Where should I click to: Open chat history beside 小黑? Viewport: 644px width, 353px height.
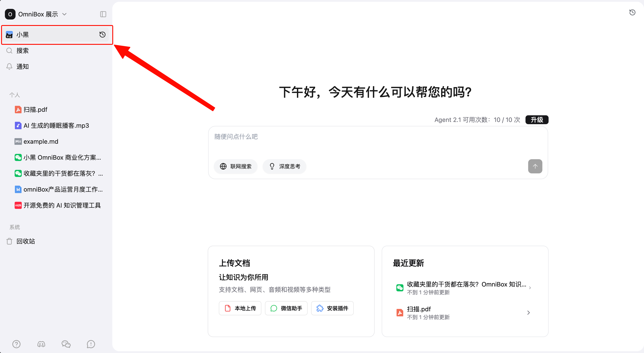click(x=102, y=34)
